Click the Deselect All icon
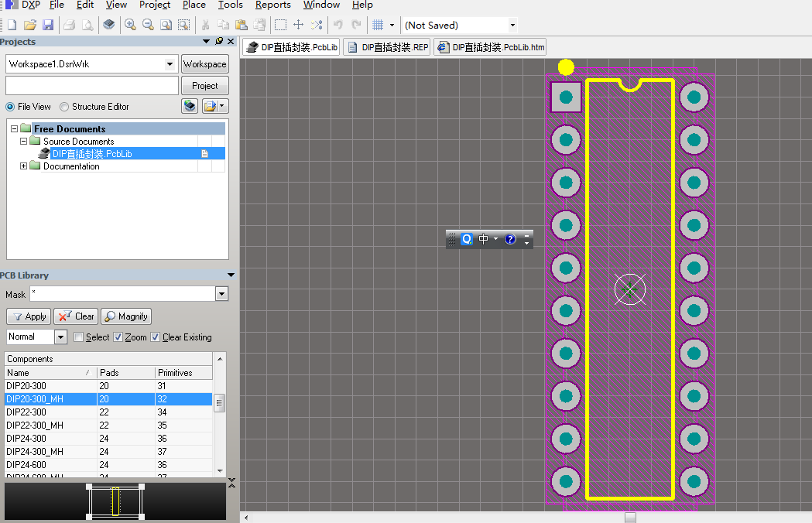This screenshot has height=523, width=812. (x=317, y=25)
